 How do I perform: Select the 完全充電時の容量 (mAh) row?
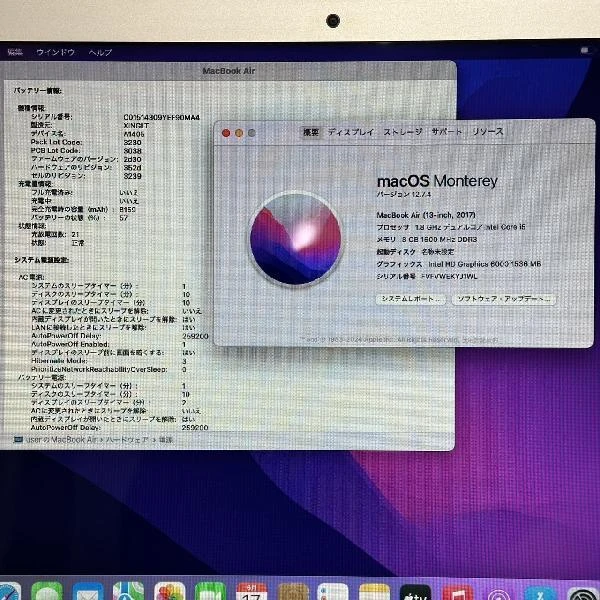point(83,209)
